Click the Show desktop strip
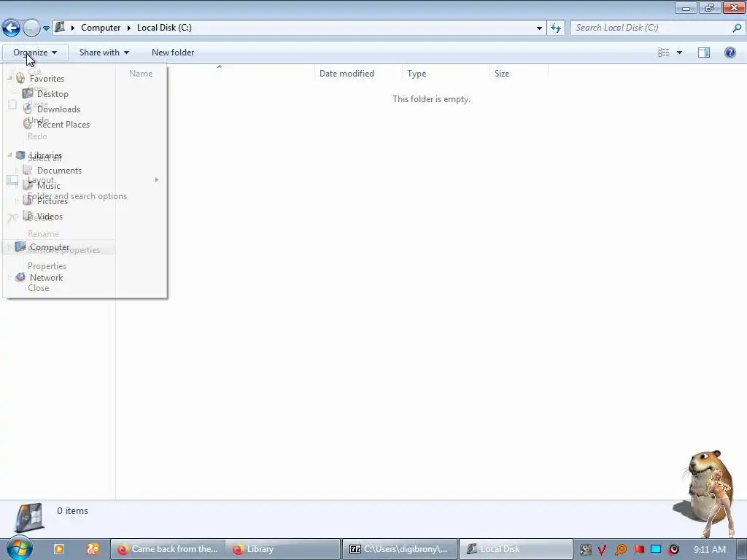Image resolution: width=747 pixels, height=560 pixels. pos(742,549)
